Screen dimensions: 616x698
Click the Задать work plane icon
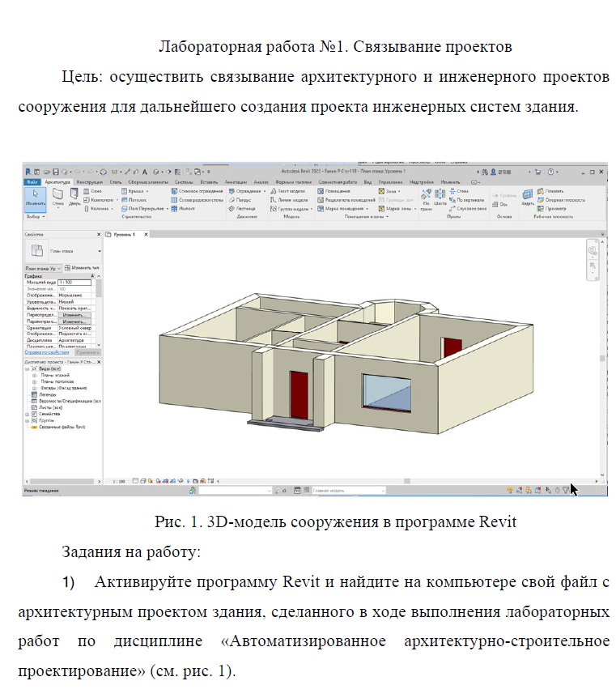pyautogui.click(x=527, y=198)
